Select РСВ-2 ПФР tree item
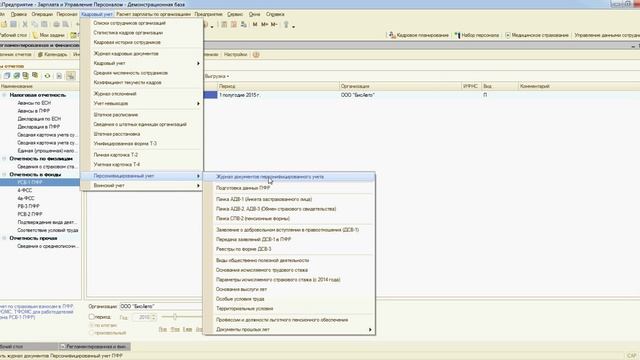Screen dimensions: 640x360 tap(30, 214)
